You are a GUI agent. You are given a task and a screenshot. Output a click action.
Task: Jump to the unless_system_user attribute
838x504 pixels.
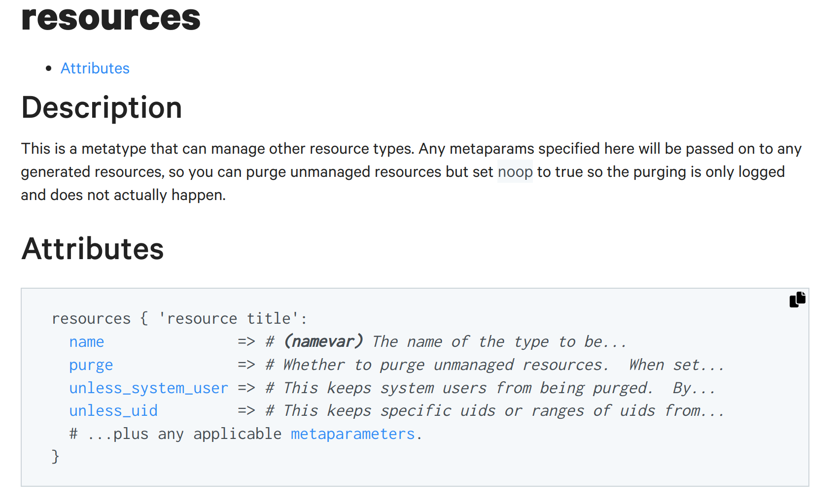149,388
